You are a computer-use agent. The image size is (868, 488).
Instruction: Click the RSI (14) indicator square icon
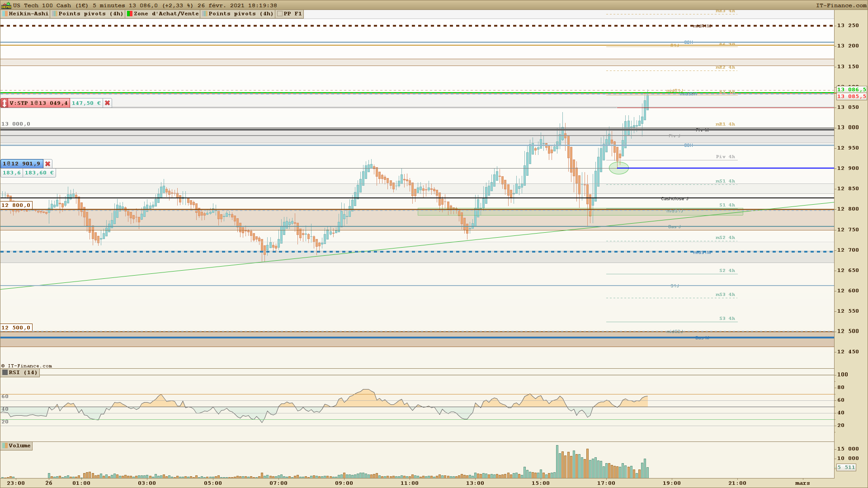[5, 373]
